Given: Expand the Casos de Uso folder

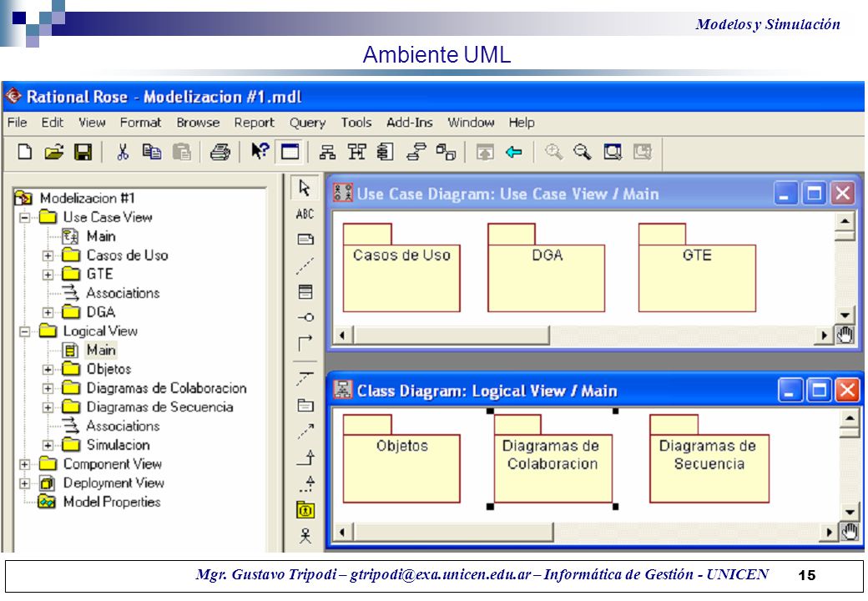Looking at the screenshot, I should pos(48,255).
